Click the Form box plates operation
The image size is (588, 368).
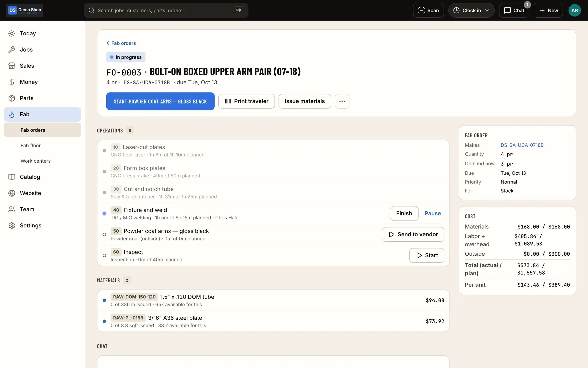(273, 171)
